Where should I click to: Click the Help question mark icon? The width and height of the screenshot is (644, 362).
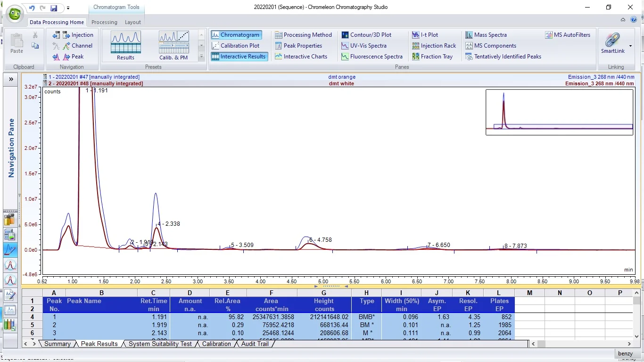[x=634, y=20]
